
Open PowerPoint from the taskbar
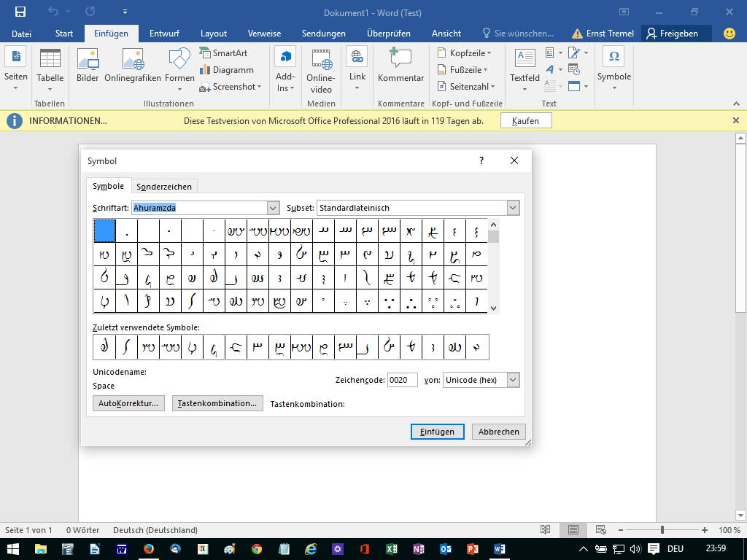coord(473,549)
